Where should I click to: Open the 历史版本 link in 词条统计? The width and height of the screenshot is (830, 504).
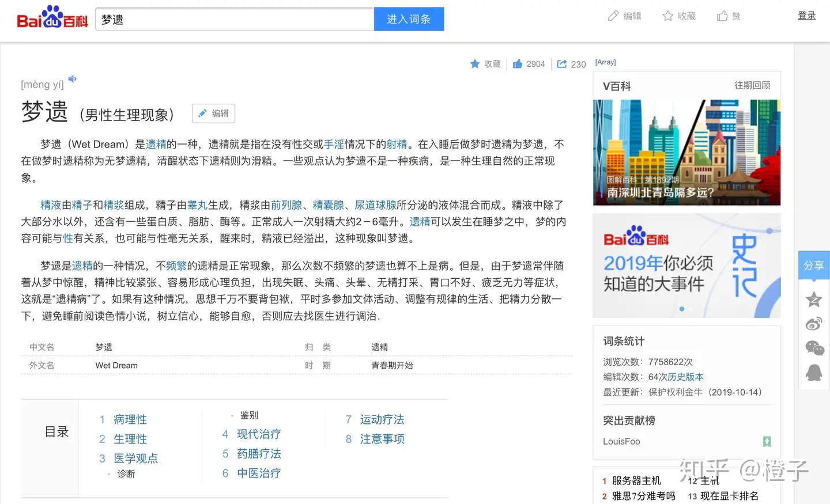pyautogui.click(x=686, y=377)
